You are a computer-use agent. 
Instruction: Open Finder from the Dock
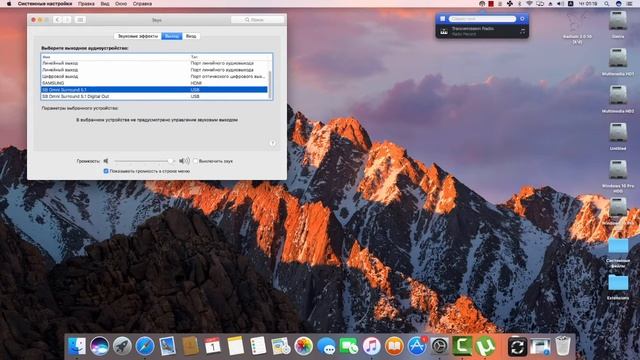(77, 346)
